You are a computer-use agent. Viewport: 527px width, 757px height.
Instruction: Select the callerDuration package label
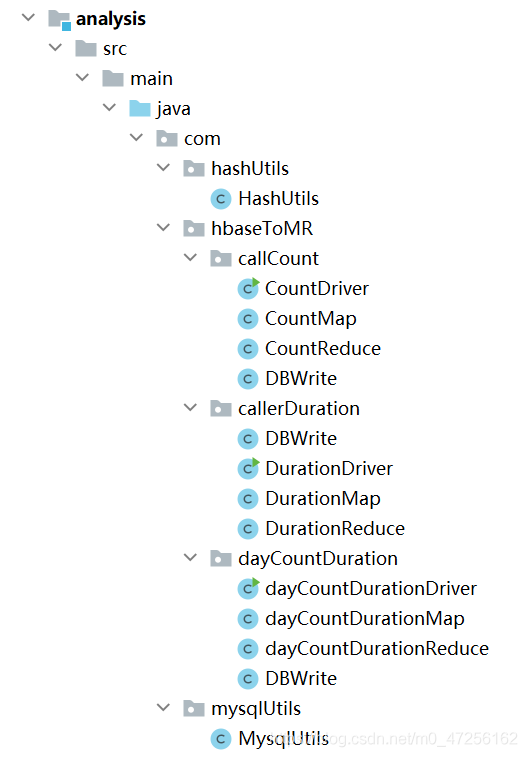[299, 408]
